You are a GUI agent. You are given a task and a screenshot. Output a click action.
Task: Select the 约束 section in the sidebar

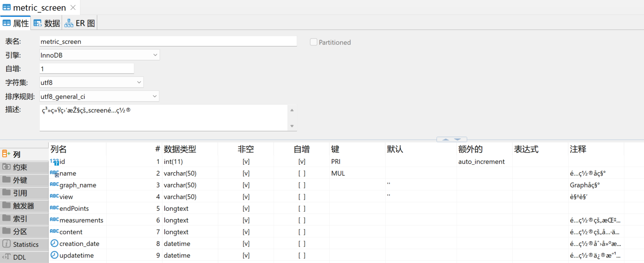click(24, 167)
